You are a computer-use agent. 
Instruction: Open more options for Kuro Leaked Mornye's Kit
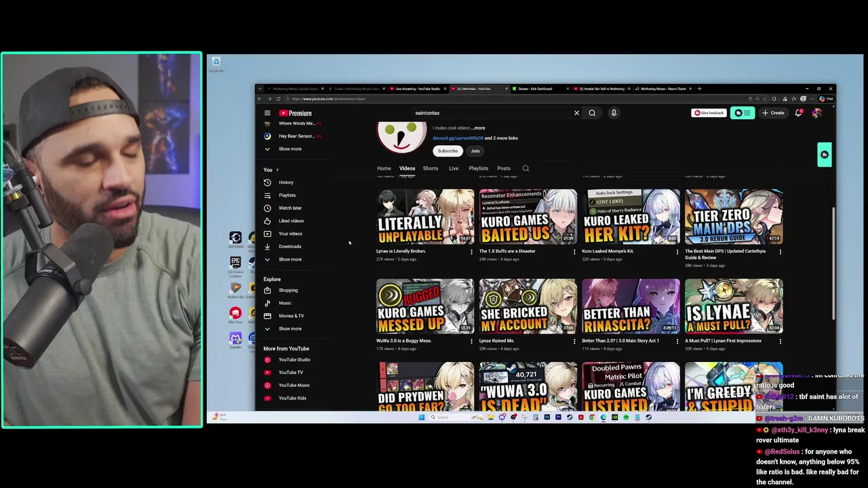tap(677, 252)
